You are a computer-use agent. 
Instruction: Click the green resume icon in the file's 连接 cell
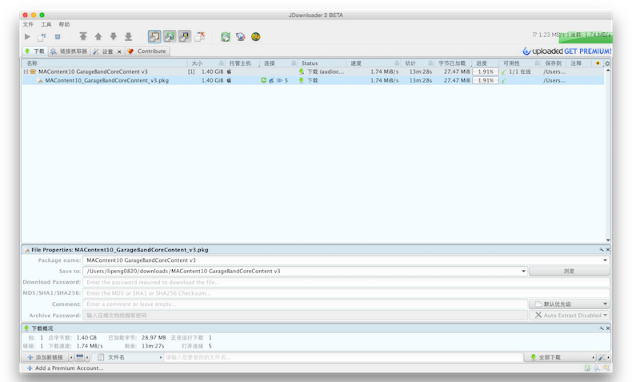[x=264, y=80]
